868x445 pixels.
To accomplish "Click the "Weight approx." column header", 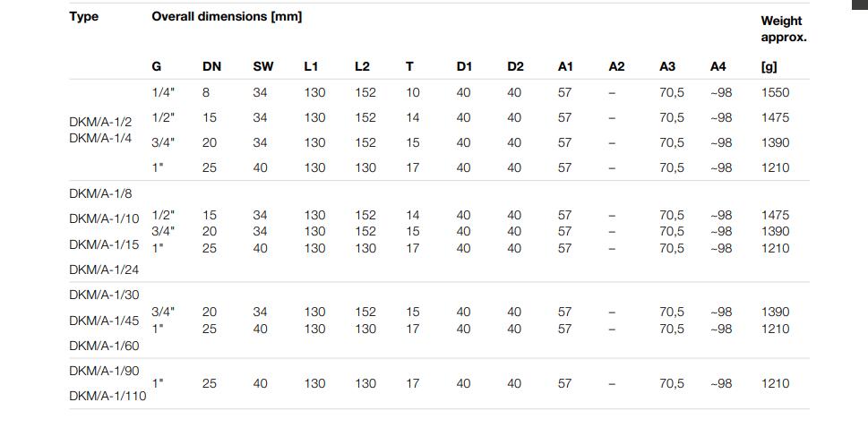I will point(783,29).
